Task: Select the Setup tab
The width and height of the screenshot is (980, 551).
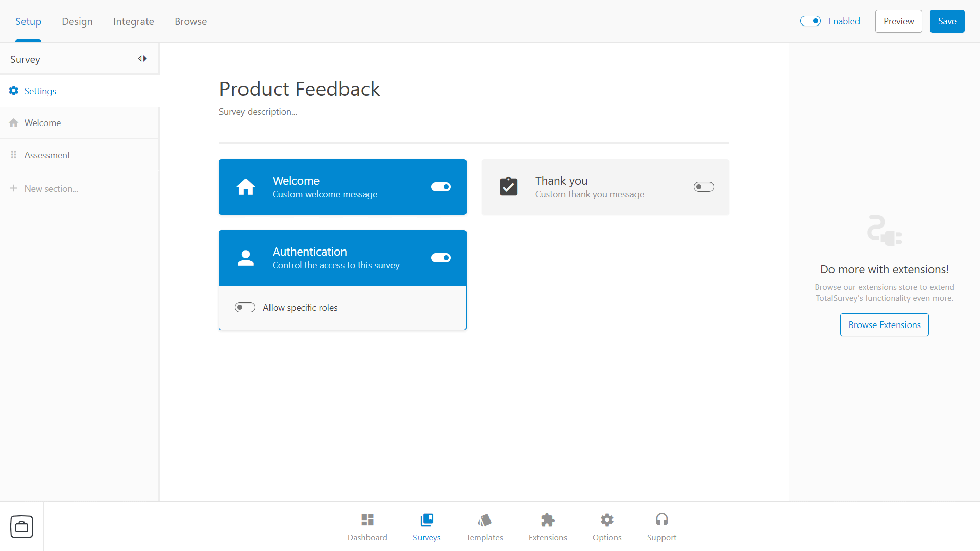Action: click(x=28, y=21)
